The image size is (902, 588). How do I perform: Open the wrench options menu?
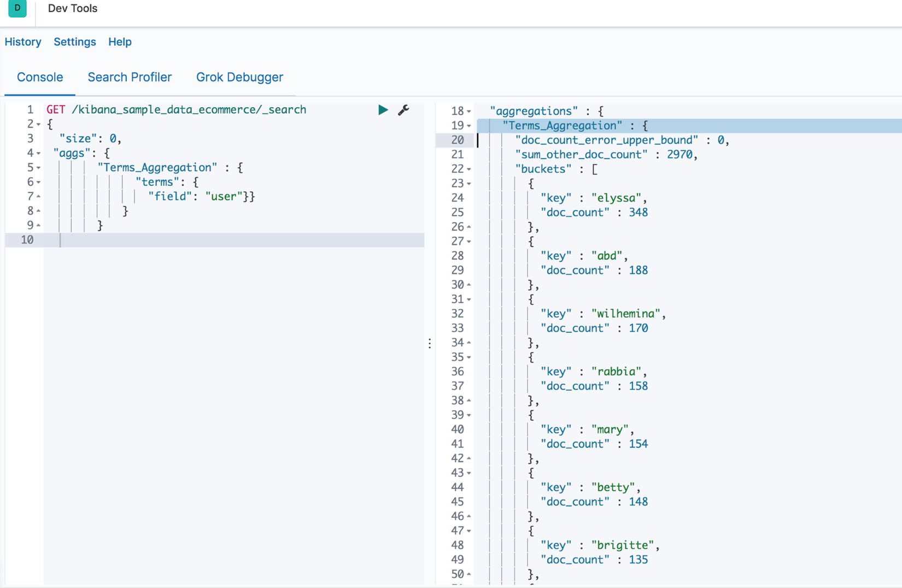(x=403, y=110)
